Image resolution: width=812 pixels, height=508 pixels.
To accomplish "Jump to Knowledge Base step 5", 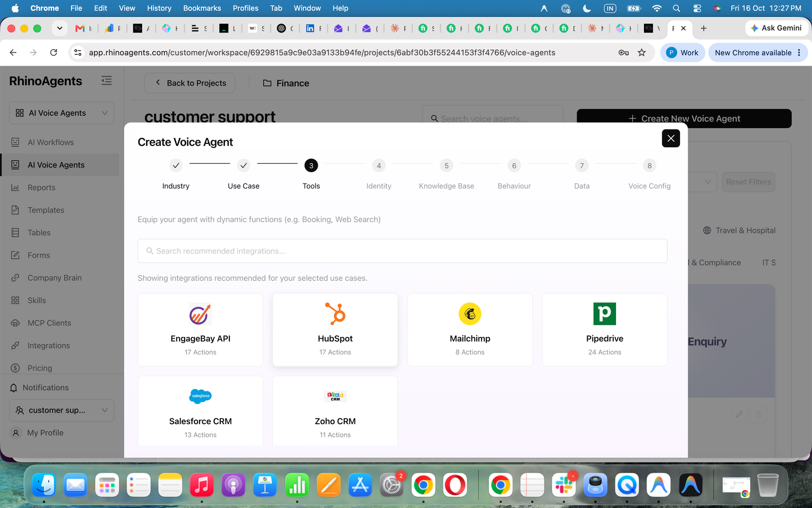I will click(447, 174).
